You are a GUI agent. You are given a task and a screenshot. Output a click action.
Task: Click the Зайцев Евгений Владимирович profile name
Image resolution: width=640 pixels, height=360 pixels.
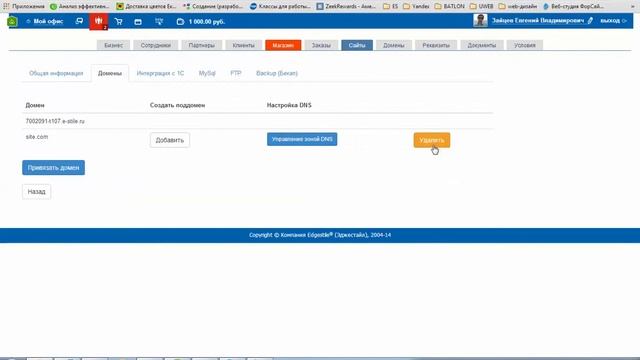point(538,20)
